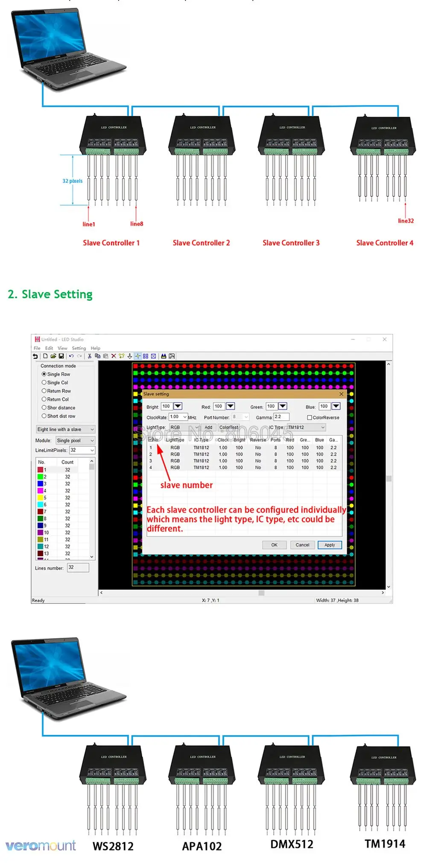The image size is (427, 868).
Task: Click the ColorTest button
Action: coord(229,427)
